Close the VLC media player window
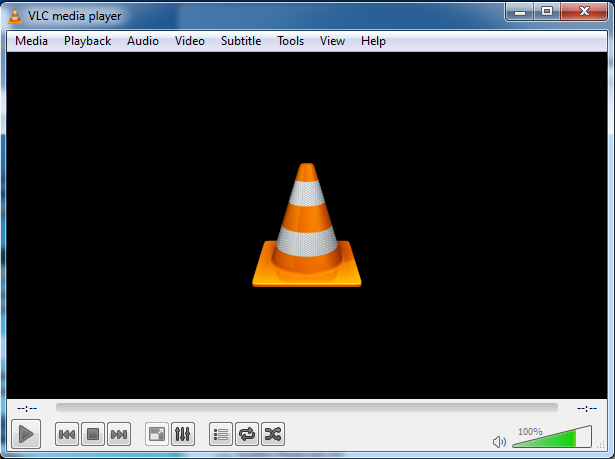Image resolution: width=615 pixels, height=459 pixels. 584,11
